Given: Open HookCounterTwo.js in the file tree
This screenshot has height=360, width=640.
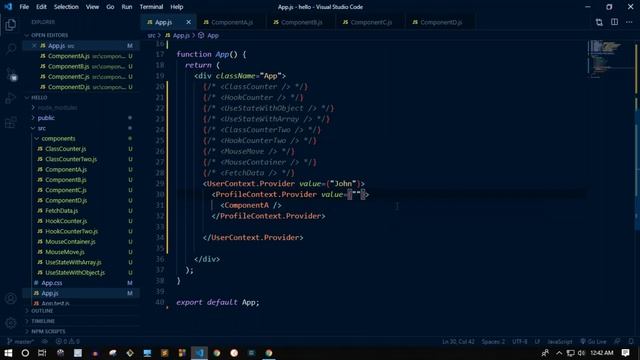Looking at the screenshot, I should point(71,231).
